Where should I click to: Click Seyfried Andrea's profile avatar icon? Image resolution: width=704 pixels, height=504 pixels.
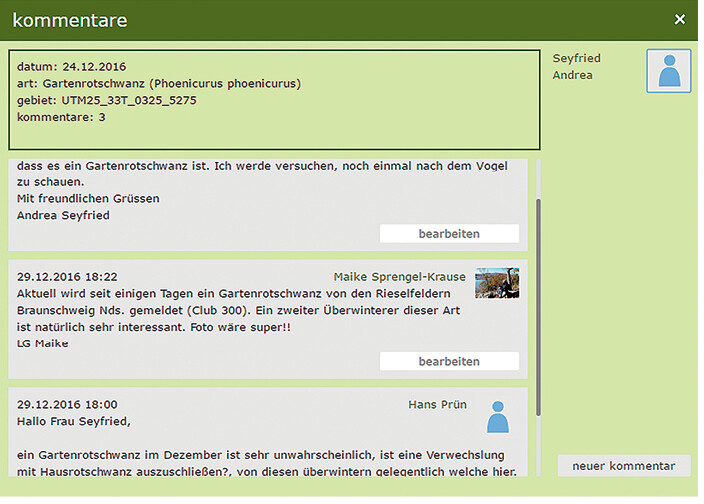669,71
